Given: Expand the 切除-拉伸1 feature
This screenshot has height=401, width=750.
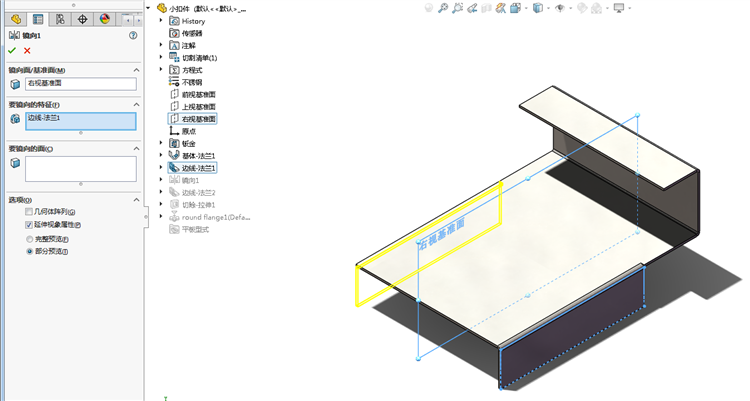Looking at the screenshot, I should (161, 204).
